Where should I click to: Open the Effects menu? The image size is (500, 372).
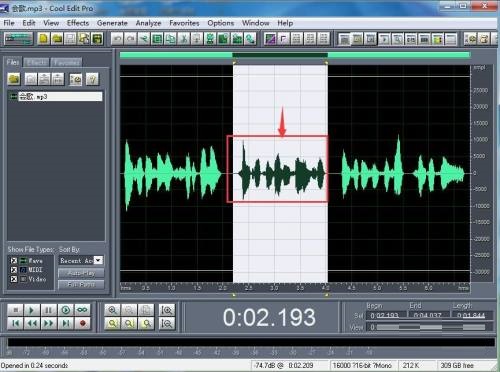78,23
